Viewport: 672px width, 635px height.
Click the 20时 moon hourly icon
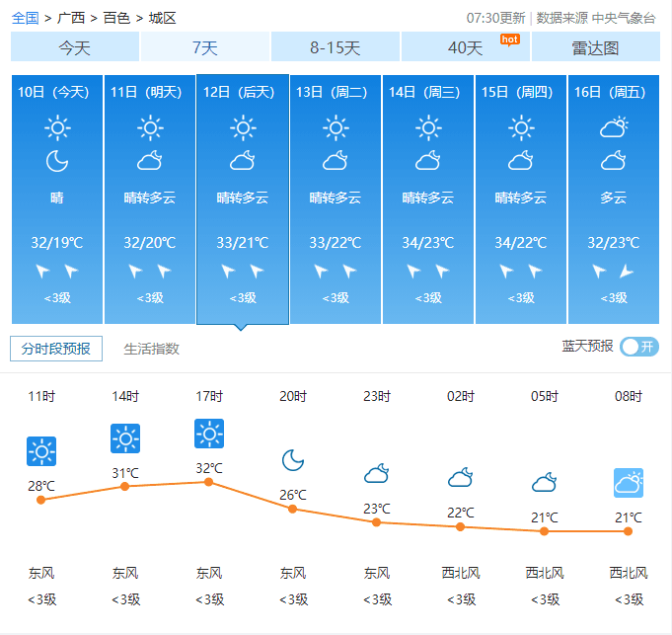click(293, 460)
